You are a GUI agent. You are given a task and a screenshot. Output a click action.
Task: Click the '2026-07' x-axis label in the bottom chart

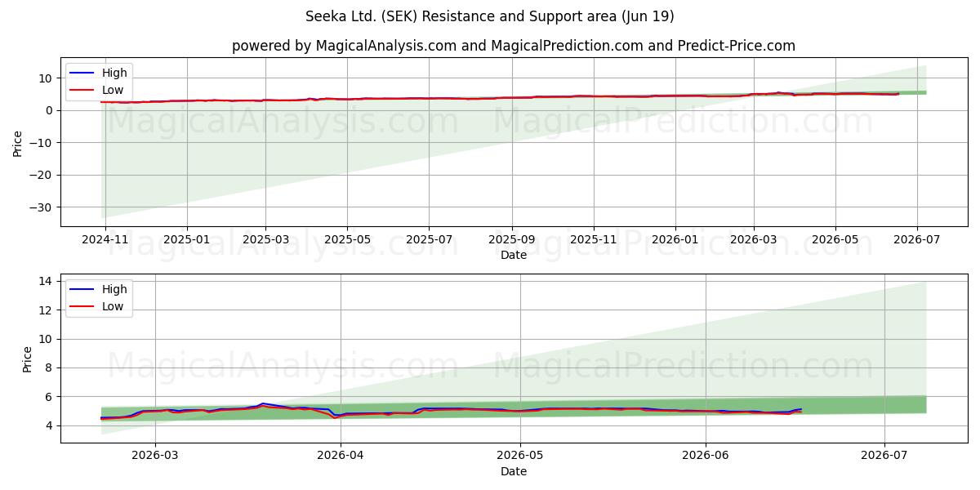click(x=885, y=457)
